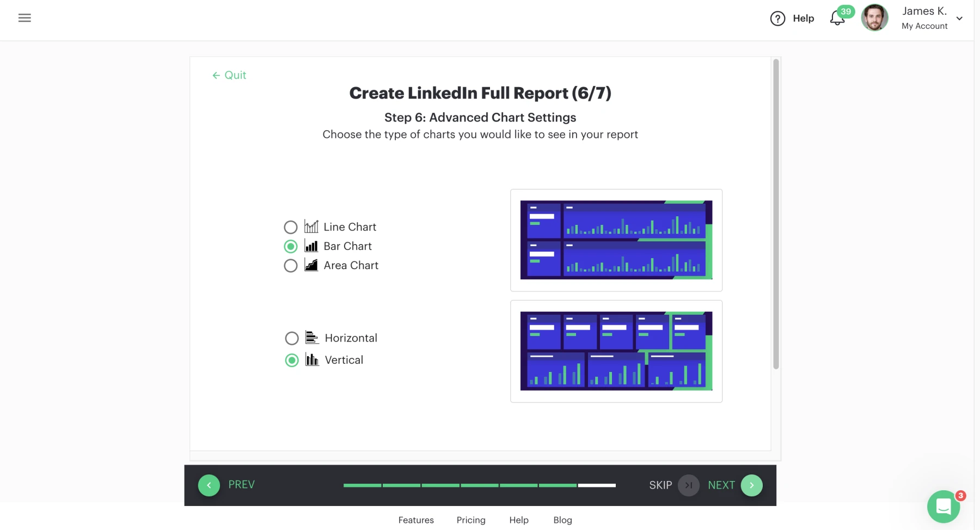This screenshot has height=530, width=980.
Task: Expand the My Account dropdown arrow
Action: (959, 19)
